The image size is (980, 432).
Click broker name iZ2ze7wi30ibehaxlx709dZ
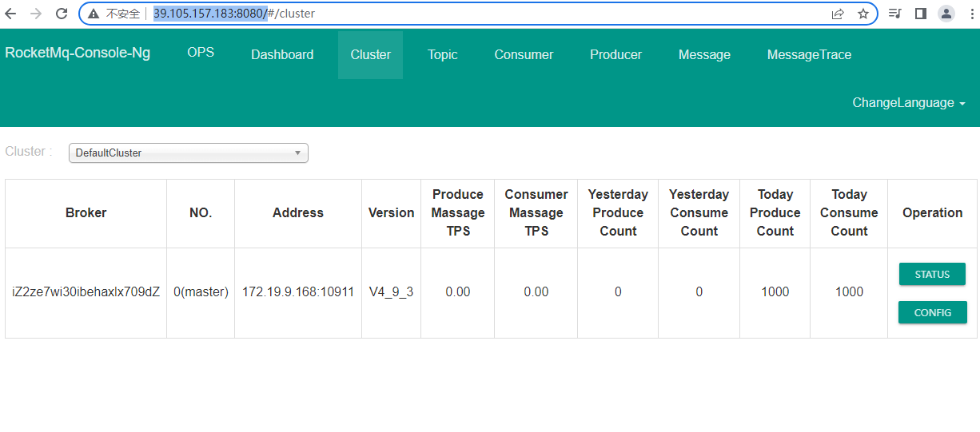86,291
